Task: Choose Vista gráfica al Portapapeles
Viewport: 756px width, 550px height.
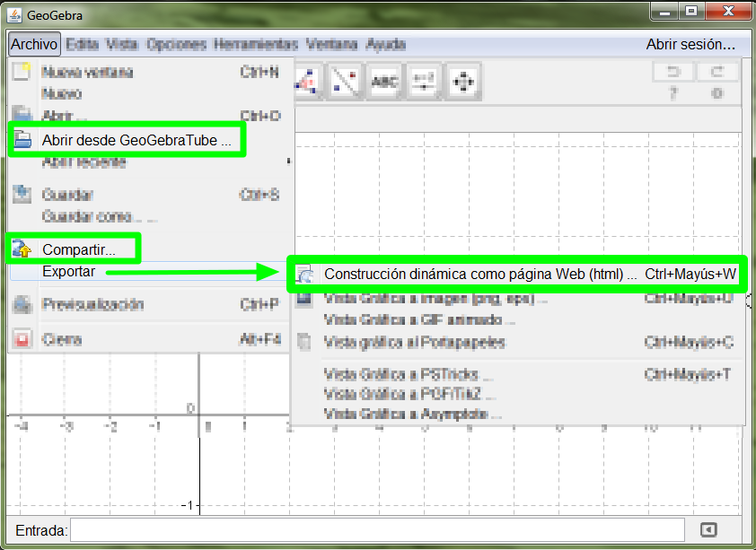Action: 519,342
